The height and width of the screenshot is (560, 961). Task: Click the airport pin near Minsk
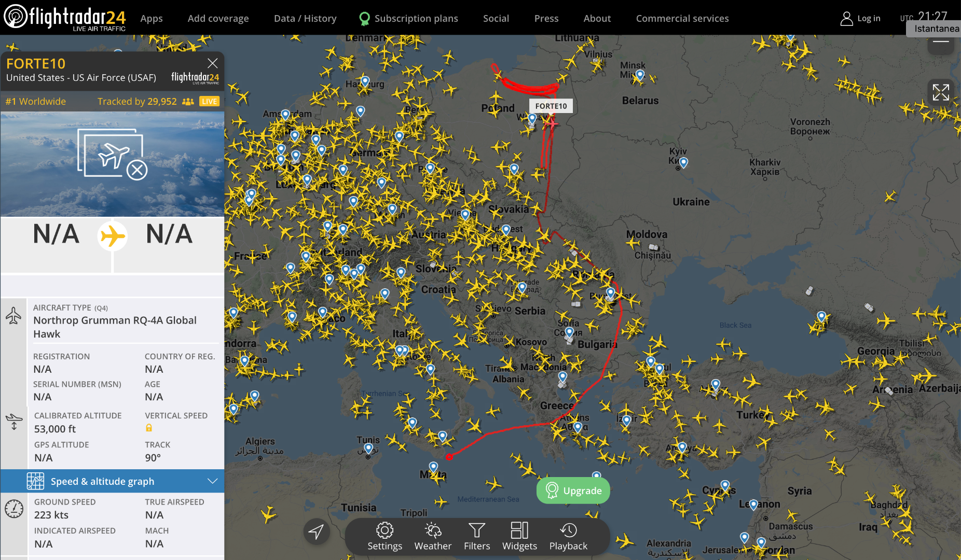click(x=640, y=75)
